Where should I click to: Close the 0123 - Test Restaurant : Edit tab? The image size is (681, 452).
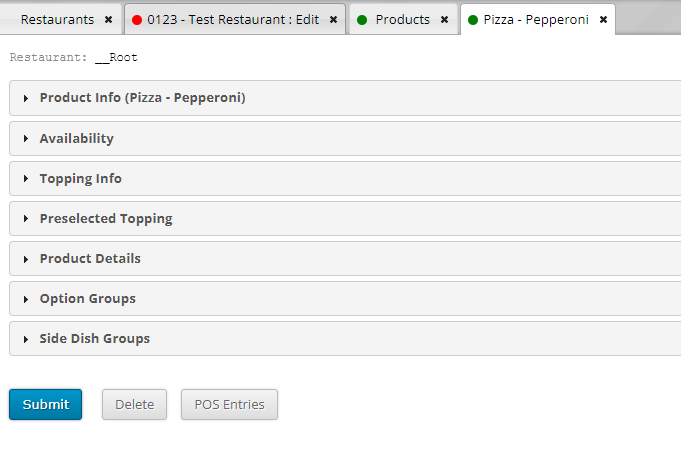pyautogui.click(x=333, y=20)
